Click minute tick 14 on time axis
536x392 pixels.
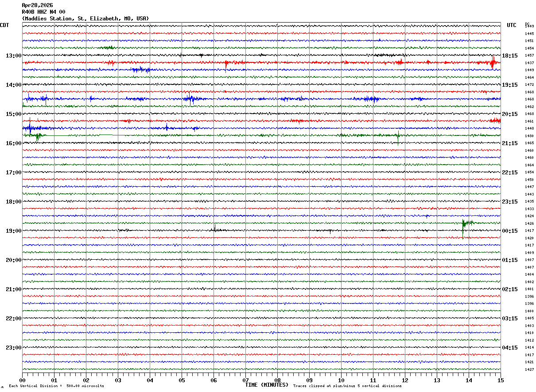(469, 380)
